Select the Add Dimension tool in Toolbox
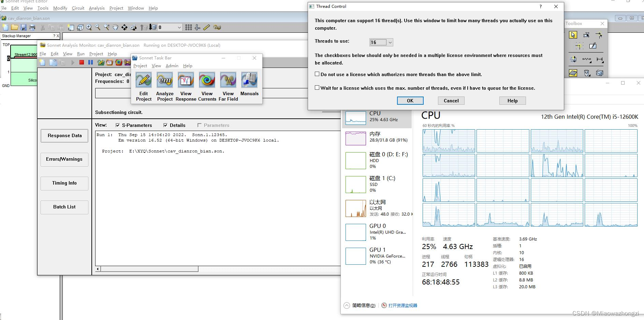Screen dimensions: 644x320 pyautogui.click(x=600, y=59)
